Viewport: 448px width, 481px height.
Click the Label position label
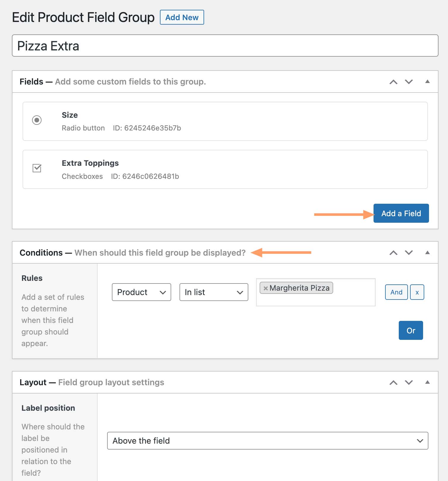click(48, 408)
